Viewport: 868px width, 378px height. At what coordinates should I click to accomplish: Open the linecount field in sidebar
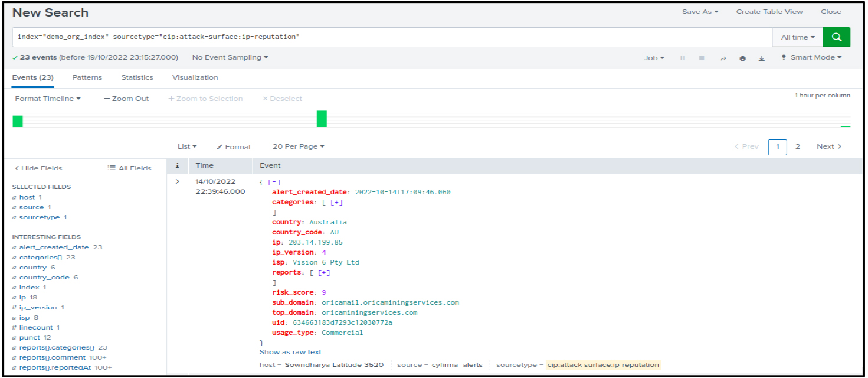point(36,328)
